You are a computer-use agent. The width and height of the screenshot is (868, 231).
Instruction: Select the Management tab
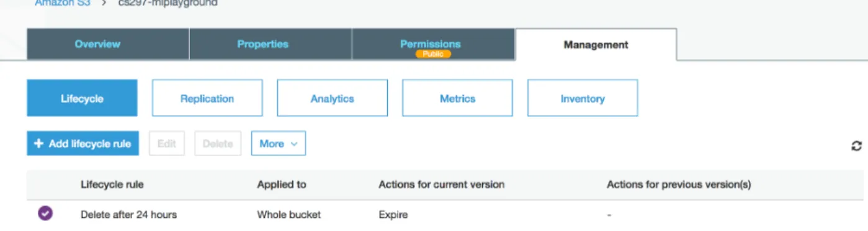pos(596,45)
